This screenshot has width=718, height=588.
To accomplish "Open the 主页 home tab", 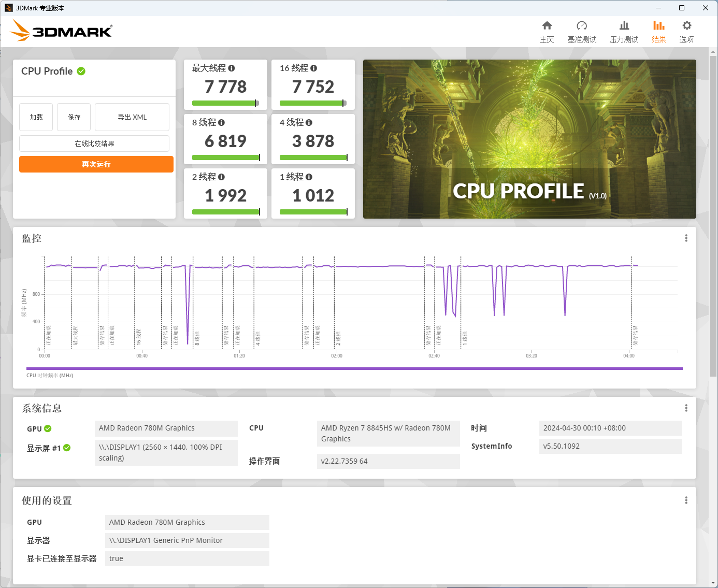I will [x=547, y=32].
